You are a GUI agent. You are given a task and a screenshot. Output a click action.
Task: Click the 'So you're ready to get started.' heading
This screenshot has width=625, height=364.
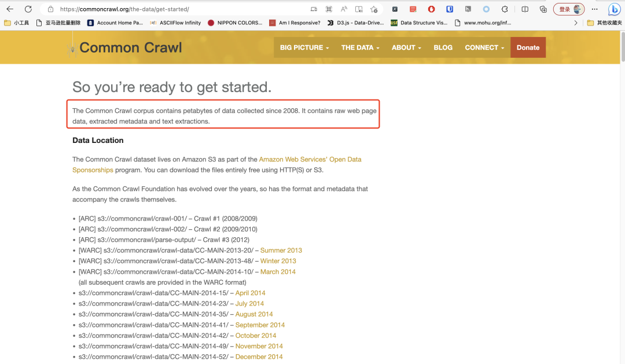pos(172,87)
